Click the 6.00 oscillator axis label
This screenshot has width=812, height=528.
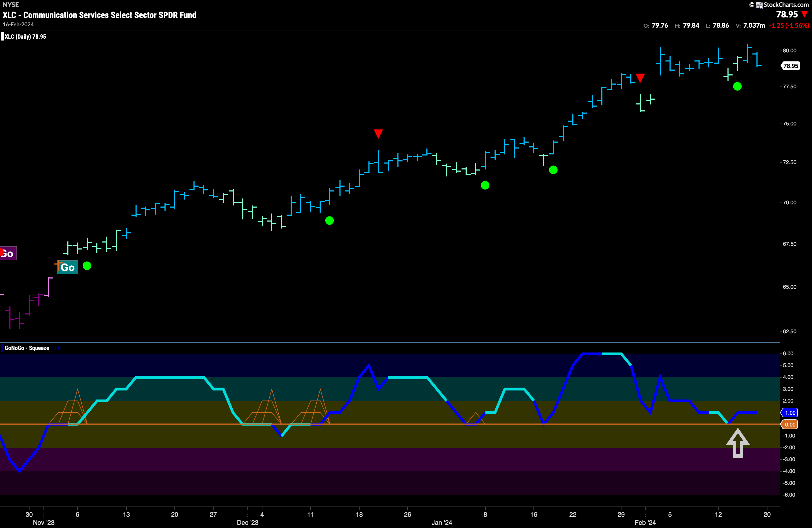point(788,353)
